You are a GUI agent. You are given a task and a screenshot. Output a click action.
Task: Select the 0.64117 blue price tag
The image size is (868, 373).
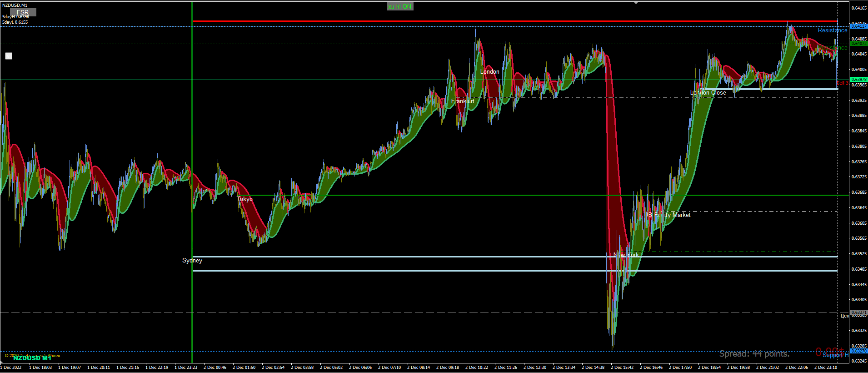pos(858,26)
